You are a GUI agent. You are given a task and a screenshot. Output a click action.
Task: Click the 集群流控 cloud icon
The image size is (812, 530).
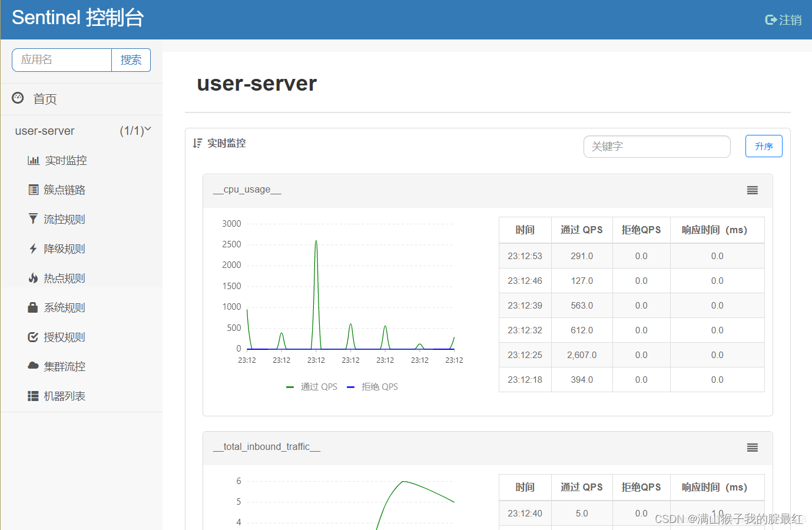point(33,366)
